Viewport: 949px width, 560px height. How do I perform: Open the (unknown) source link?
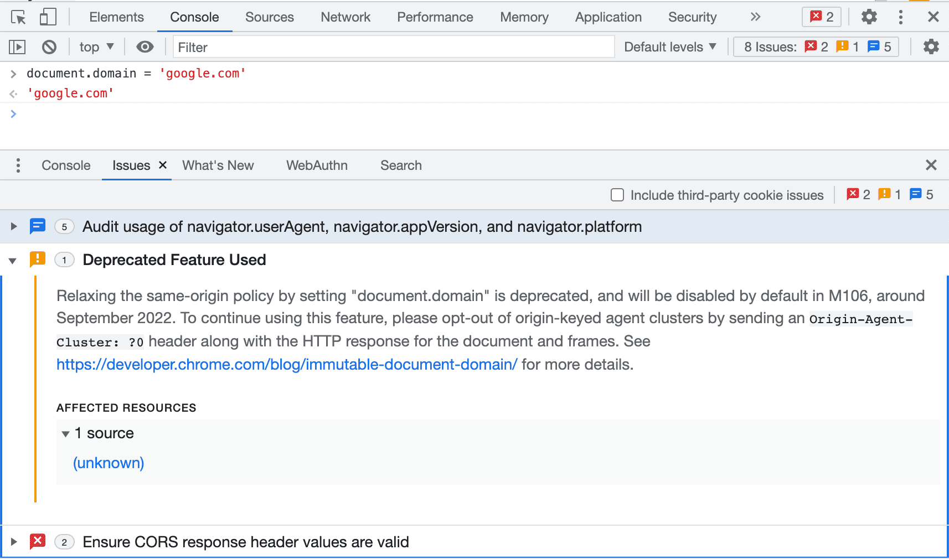point(109,463)
